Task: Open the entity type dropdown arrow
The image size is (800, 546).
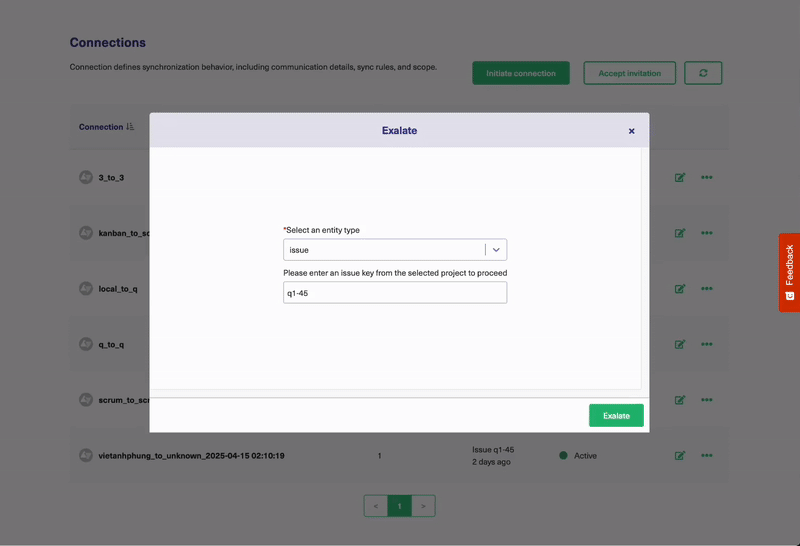Action: click(496, 250)
